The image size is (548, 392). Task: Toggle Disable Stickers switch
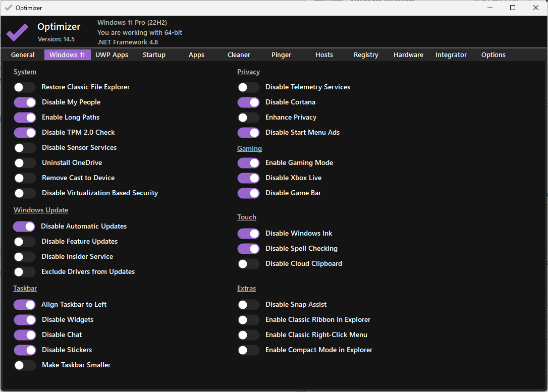click(25, 350)
